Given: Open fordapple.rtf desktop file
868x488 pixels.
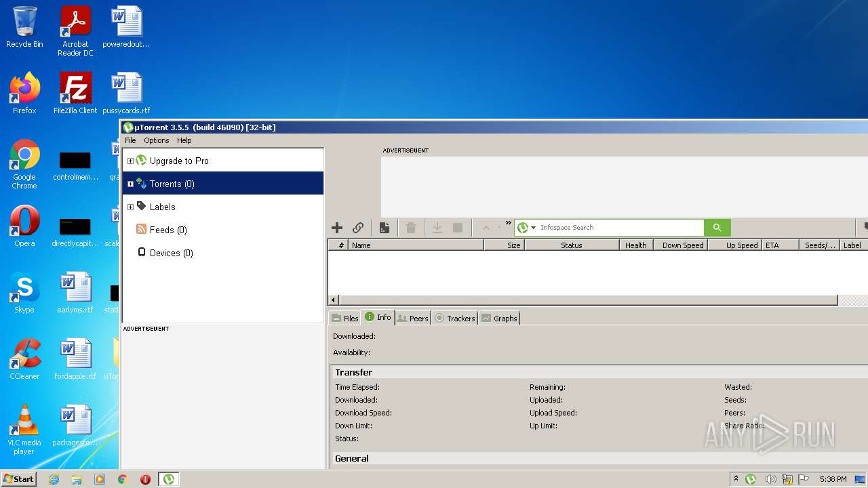Looking at the screenshot, I should (75, 359).
